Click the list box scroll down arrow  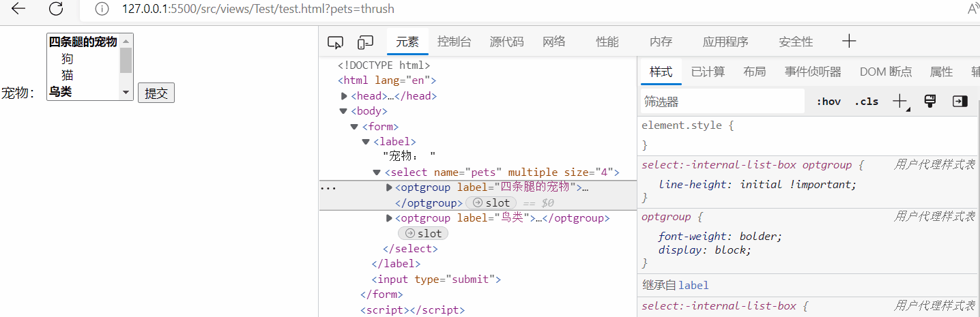126,92
